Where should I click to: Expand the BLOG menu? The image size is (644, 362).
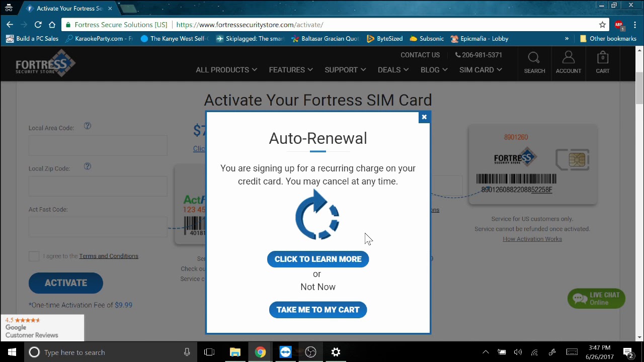[x=434, y=70]
